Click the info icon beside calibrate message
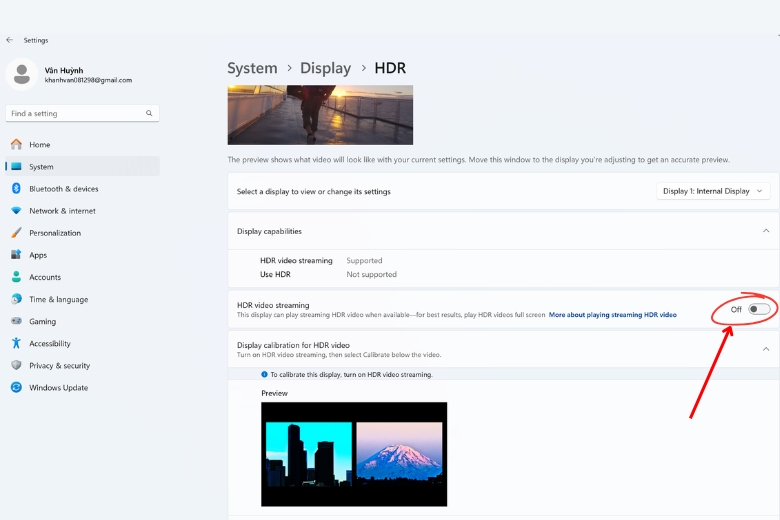Screen dimensions: 780x520 264,374
